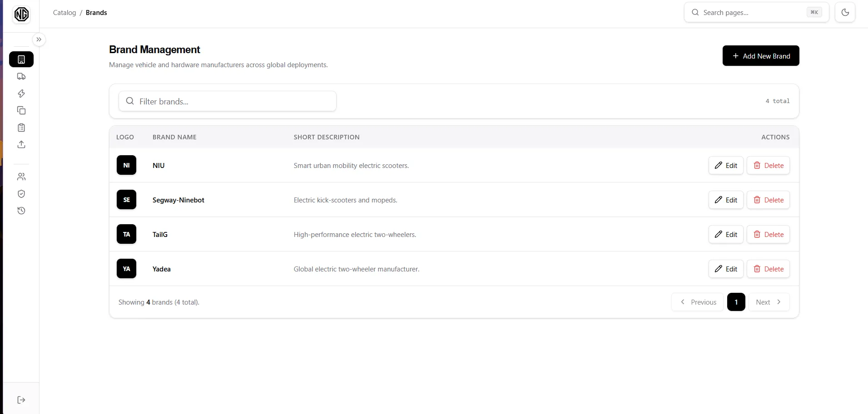Image resolution: width=868 pixels, height=414 pixels.
Task: Click into Filter brands input
Action: tap(228, 101)
